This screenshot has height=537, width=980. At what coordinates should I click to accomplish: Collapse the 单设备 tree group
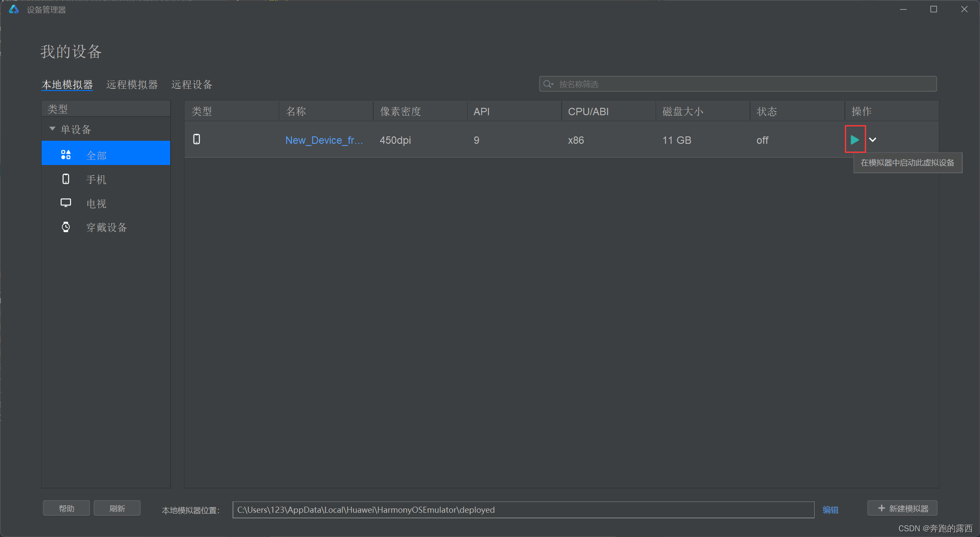coord(52,129)
